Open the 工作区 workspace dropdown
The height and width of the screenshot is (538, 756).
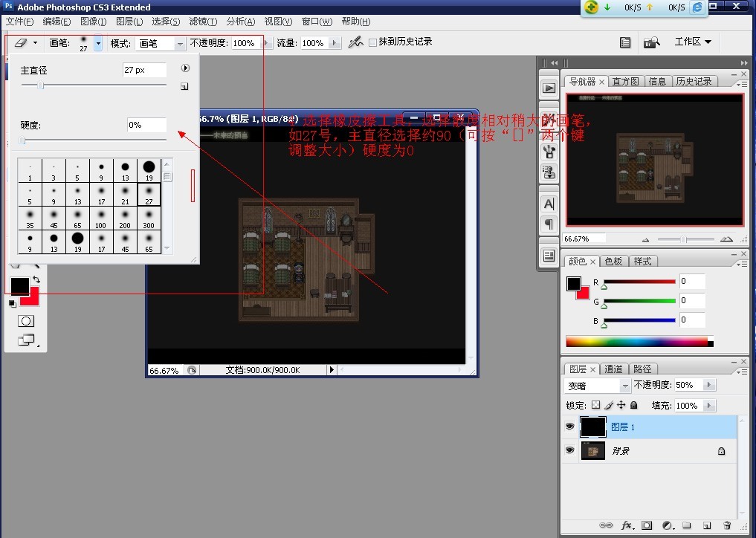[x=693, y=42]
